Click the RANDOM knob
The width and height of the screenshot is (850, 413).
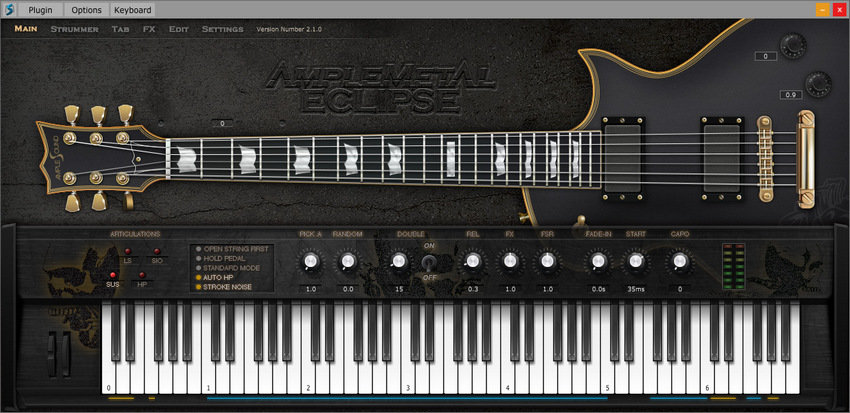(347, 261)
